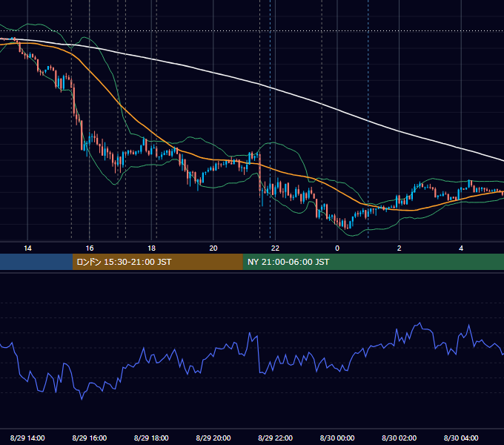Click the 8/30 00:00 time label
Screen dimensions: 504x445
coord(337,438)
